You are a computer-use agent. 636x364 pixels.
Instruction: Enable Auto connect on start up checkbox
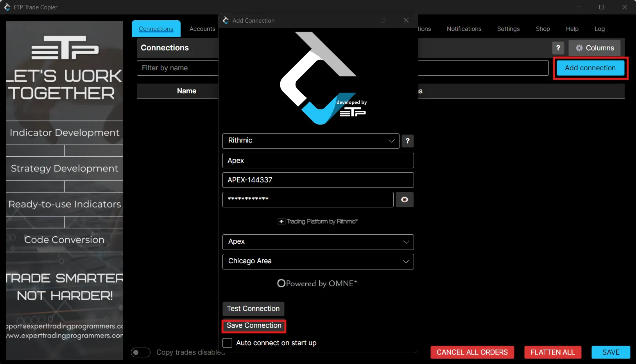[x=228, y=343]
